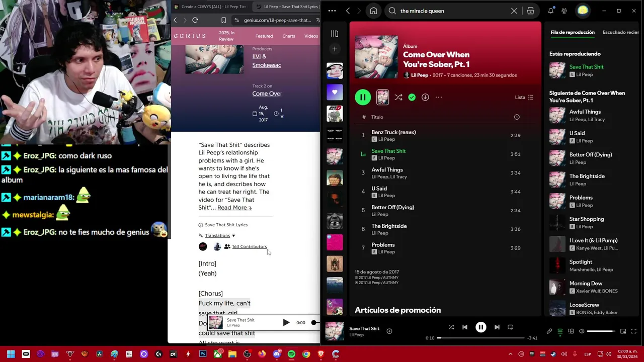Switch to Escuchado recientemente tab
The height and width of the screenshot is (362, 644).
pos(621,32)
